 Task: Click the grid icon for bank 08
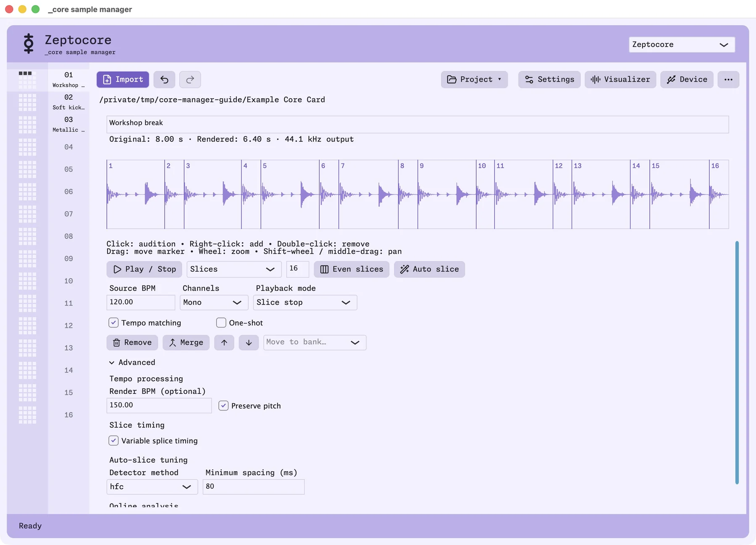(27, 236)
